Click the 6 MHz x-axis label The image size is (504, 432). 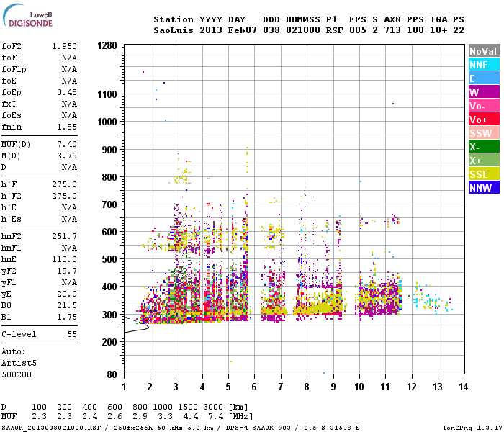point(254,387)
